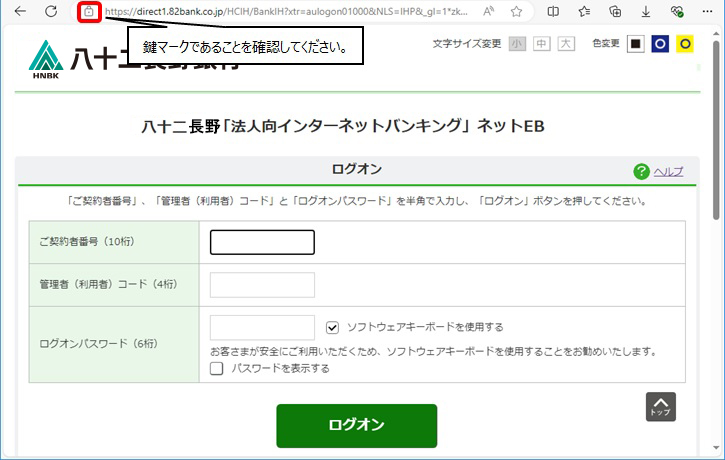This screenshot has width=725, height=460.
Task: Click the トップ scroll-to-top button
Action: click(661, 406)
